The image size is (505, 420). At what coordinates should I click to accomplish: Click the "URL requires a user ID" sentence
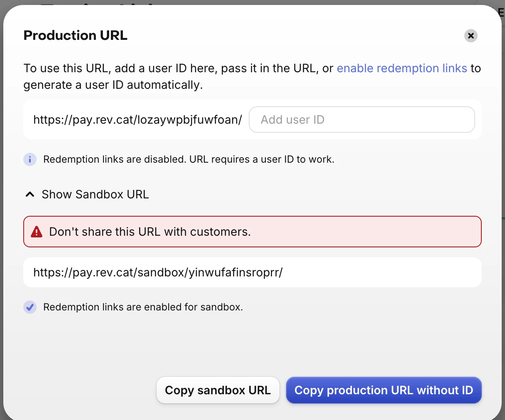262,159
